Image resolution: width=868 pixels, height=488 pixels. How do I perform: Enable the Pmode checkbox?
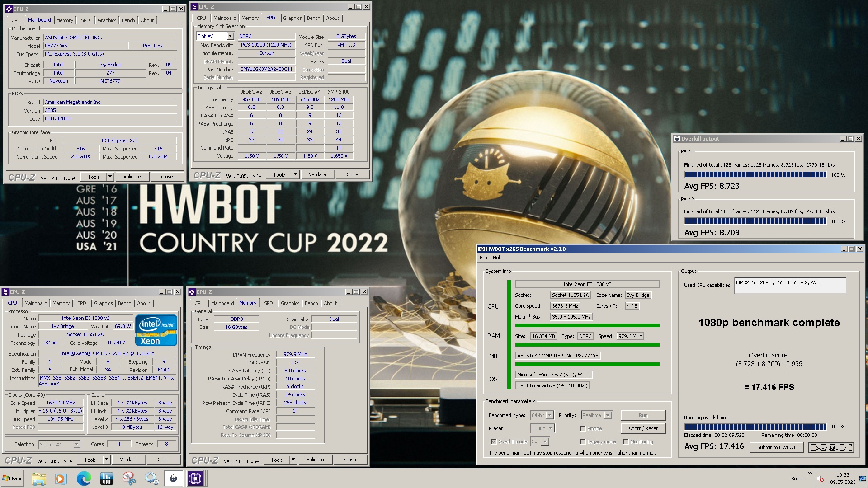coord(583,428)
